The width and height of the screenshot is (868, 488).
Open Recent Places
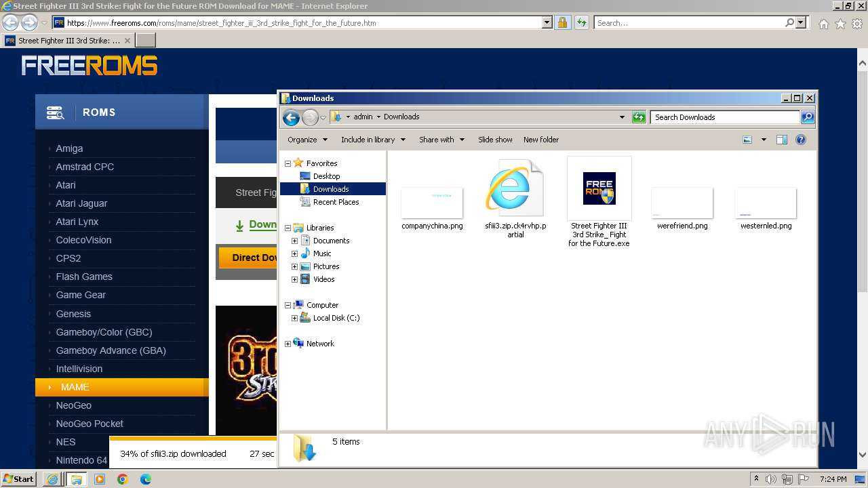pos(336,202)
